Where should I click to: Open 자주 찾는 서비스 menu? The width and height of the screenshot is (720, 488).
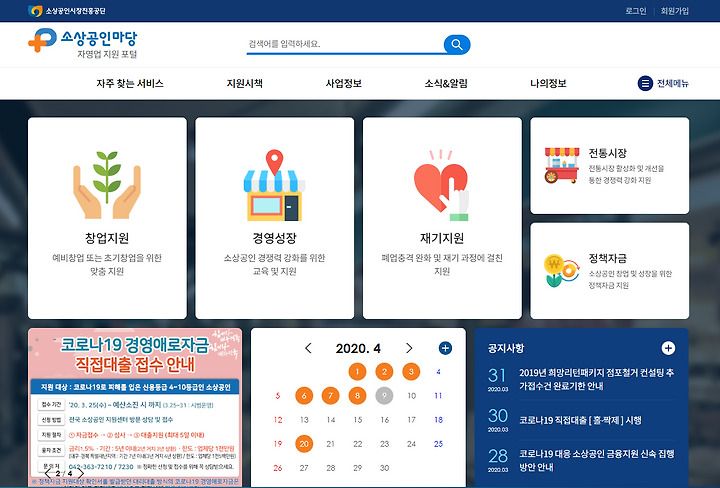[x=130, y=83]
